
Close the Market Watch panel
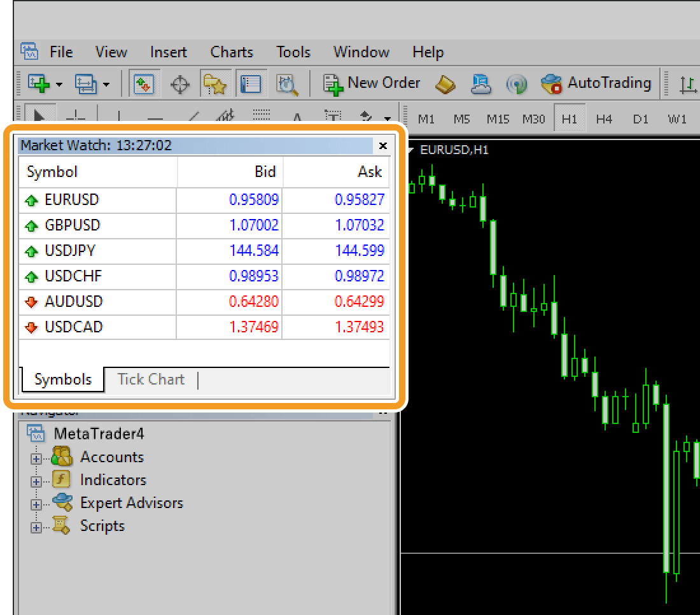382,146
